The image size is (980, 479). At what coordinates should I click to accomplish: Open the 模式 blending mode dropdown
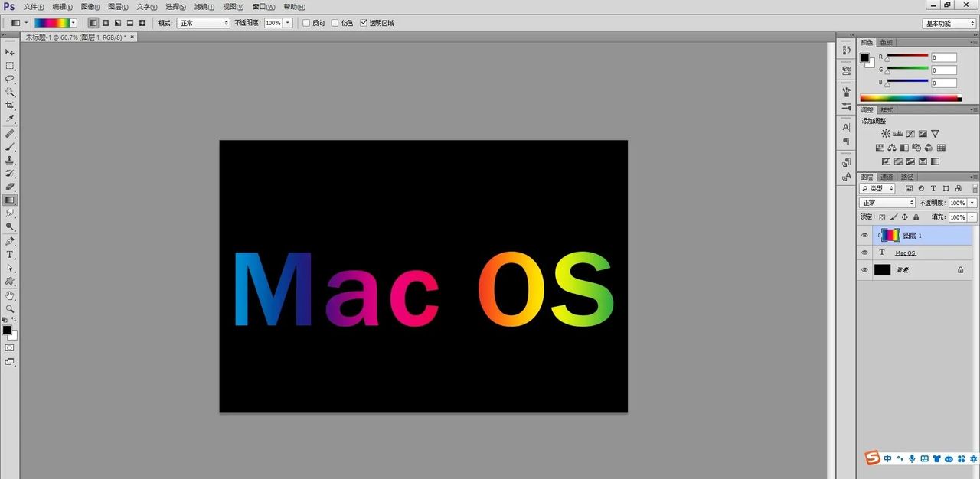pyautogui.click(x=204, y=23)
